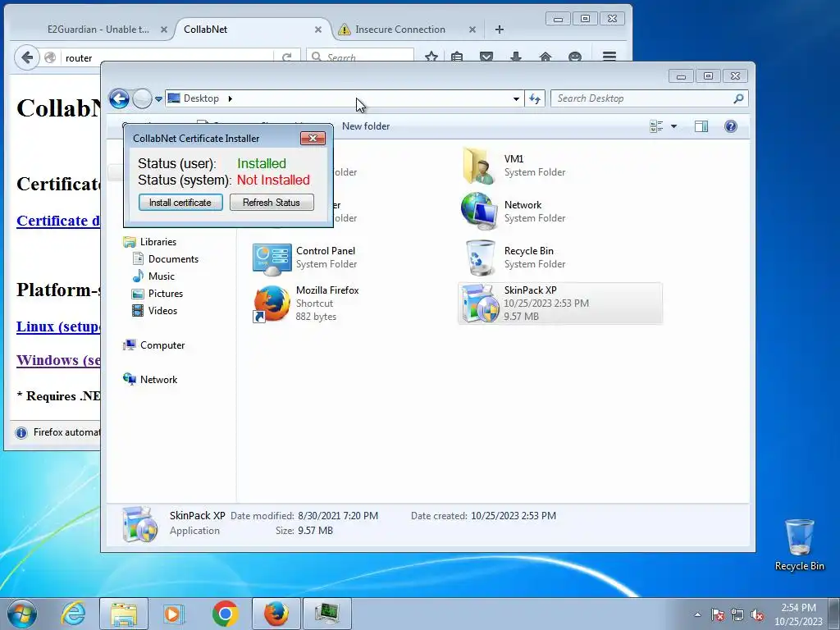Open address bar history dropdown
This screenshot has height=630, width=840.
[x=516, y=98]
